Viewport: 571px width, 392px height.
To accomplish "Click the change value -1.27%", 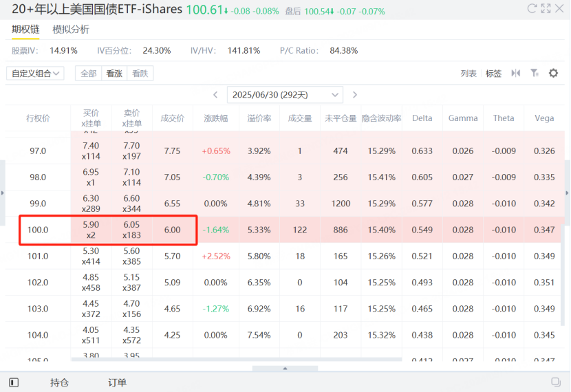I will pyautogui.click(x=216, y=309).
